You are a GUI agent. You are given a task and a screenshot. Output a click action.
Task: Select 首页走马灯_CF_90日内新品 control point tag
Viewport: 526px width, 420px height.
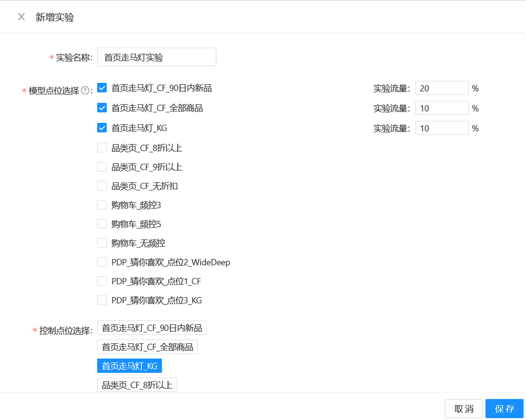coord(151,327)
